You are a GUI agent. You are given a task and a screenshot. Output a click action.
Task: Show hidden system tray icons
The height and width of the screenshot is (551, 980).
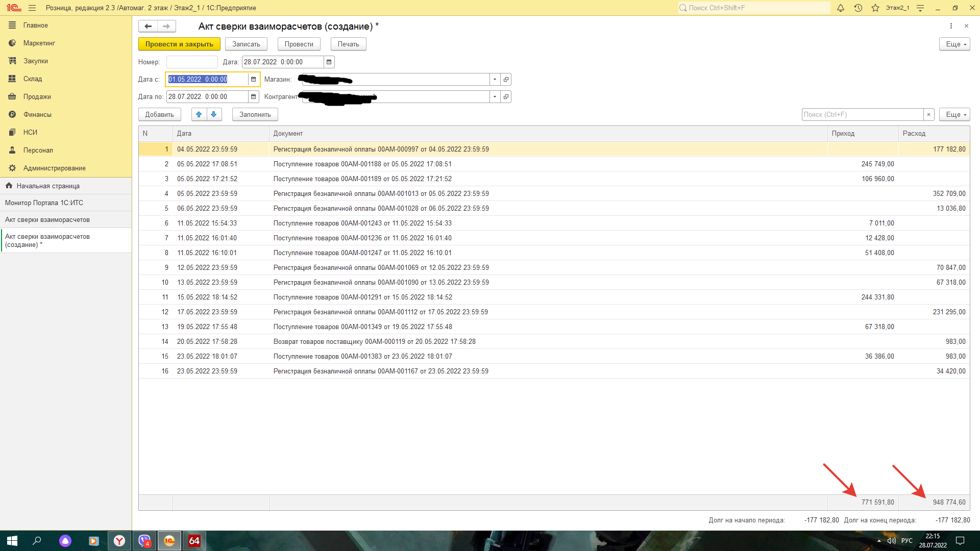click(x=879, y=541)
